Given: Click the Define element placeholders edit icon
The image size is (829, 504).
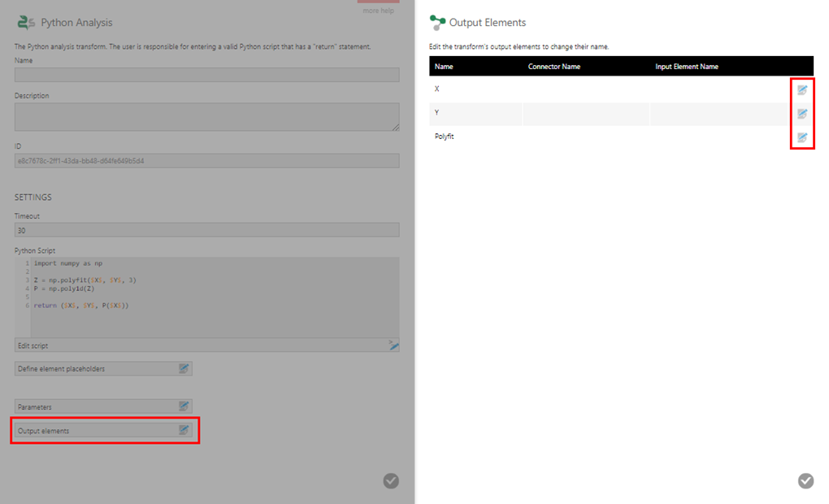Looking at the screenshot, I should pyautogui.click(x=184, y=368).
